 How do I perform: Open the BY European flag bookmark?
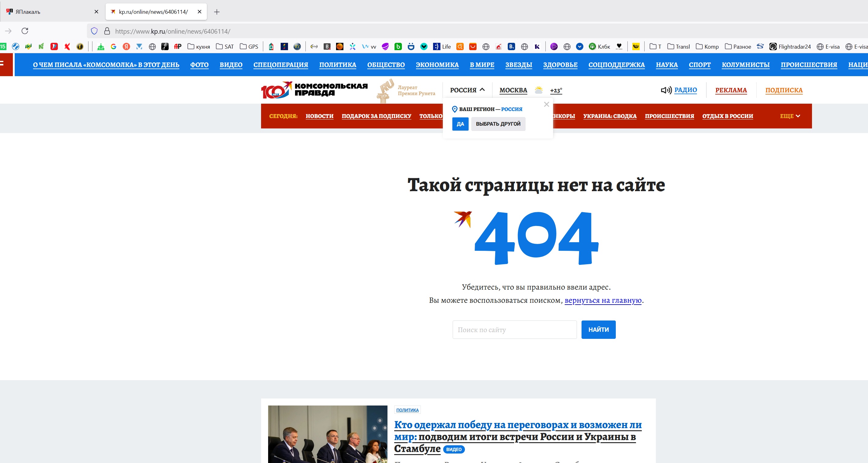(x=297, y=46)
